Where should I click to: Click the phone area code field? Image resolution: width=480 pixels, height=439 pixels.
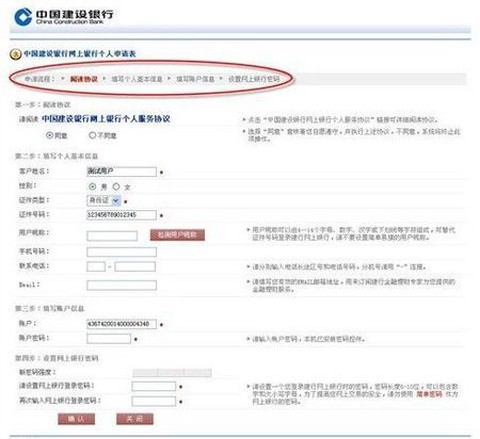96,266
